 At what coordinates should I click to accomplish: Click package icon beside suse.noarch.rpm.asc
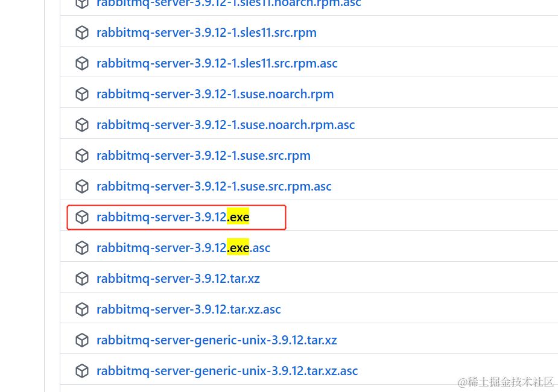[82, 125]
